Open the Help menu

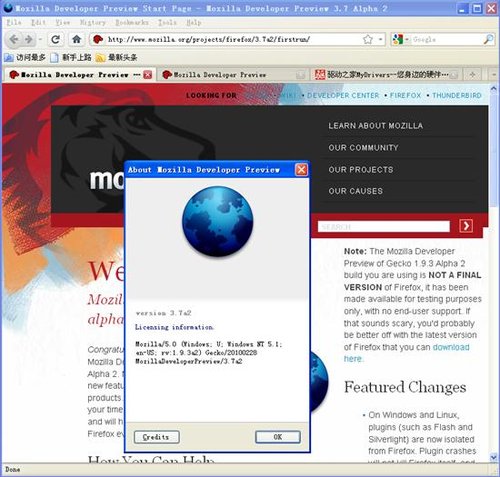[194, 23]
